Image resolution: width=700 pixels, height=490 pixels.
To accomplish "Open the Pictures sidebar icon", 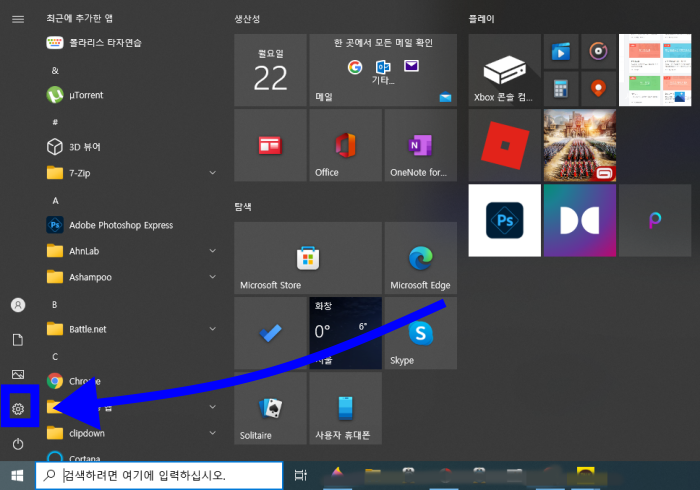I will click(x=18, y=374).
